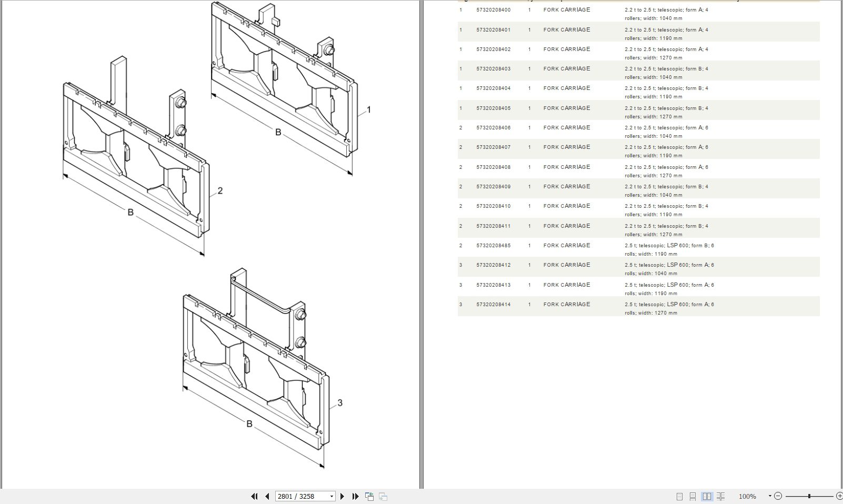Screen dimensions: 843x504
Task: Jump to the last page
Action: click(x=355, y=496)
